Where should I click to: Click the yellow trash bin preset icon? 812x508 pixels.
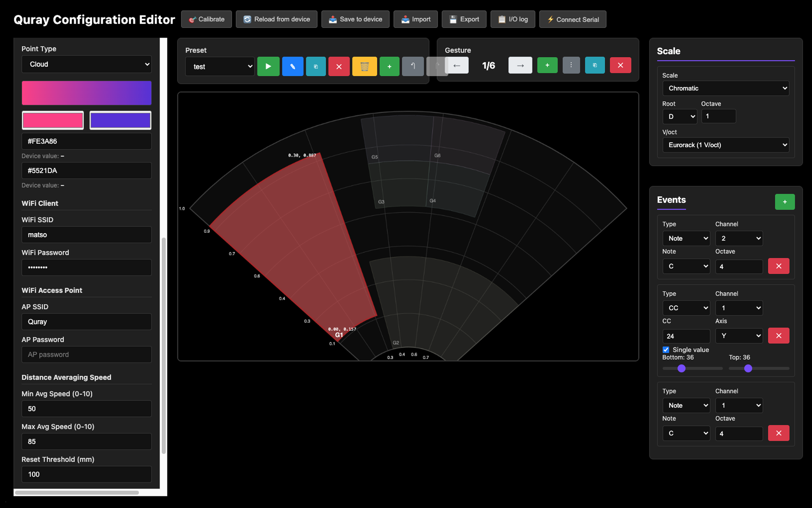[365, 66]
